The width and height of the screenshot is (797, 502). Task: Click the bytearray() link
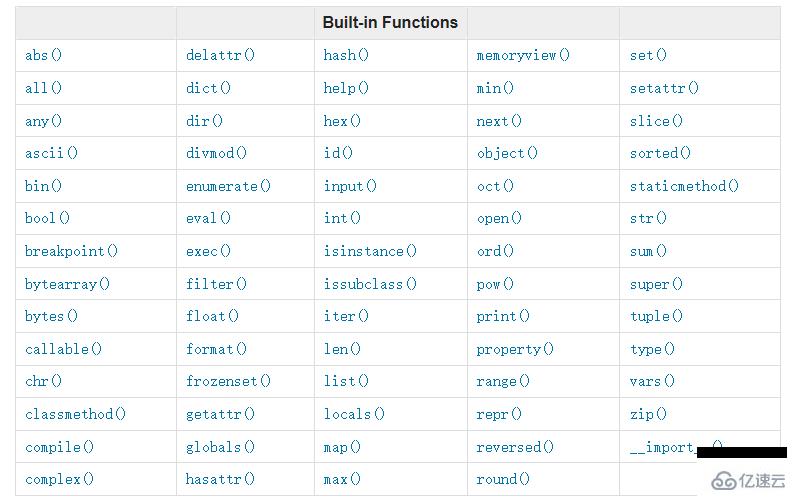click(67, 284)
